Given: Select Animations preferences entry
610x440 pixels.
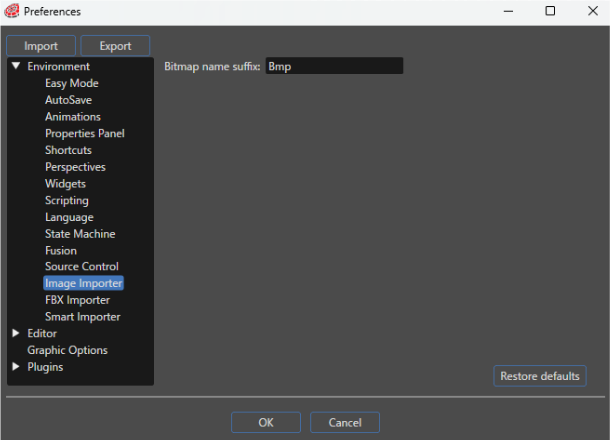Looking at the screenshot, I should (x=73, y=117).
